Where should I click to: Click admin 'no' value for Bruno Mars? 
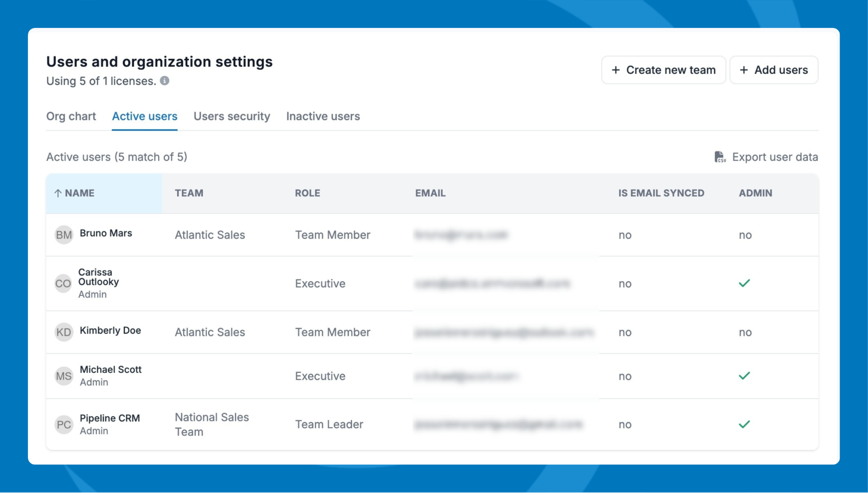click(745, 235)
